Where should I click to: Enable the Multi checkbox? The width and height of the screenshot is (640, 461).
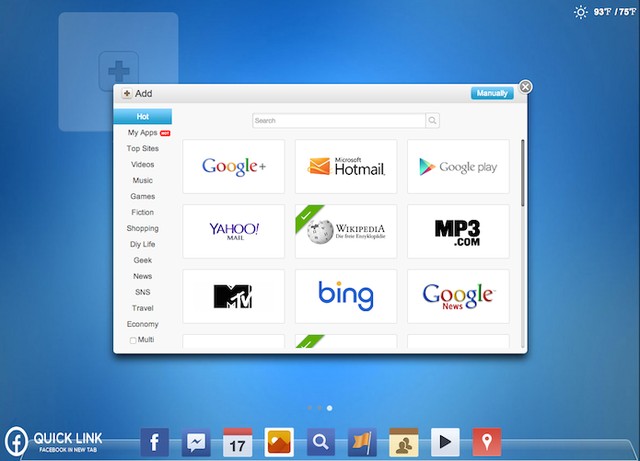[x=133, y=340]
